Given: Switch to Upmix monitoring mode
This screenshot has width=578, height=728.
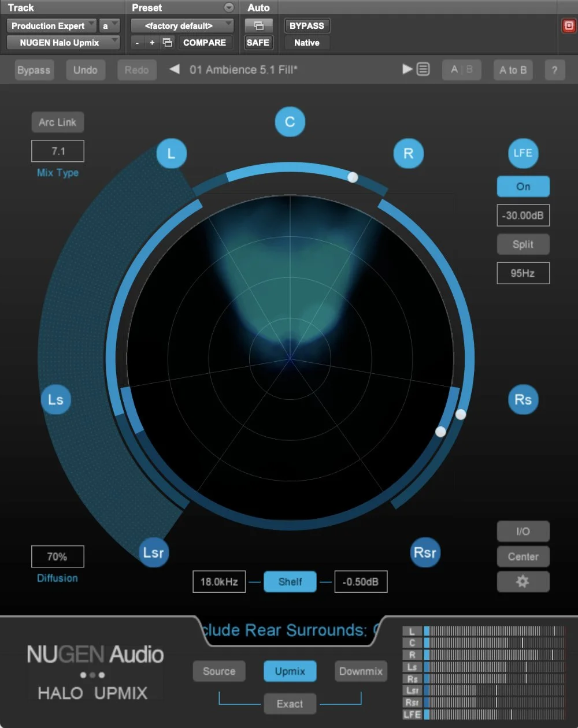Looking at the screenshot, I should pos(290,671).
